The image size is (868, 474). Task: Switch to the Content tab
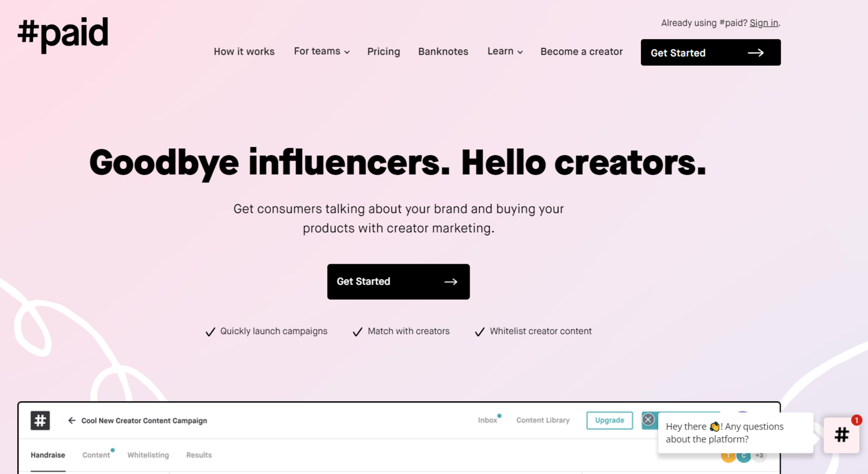96,455
